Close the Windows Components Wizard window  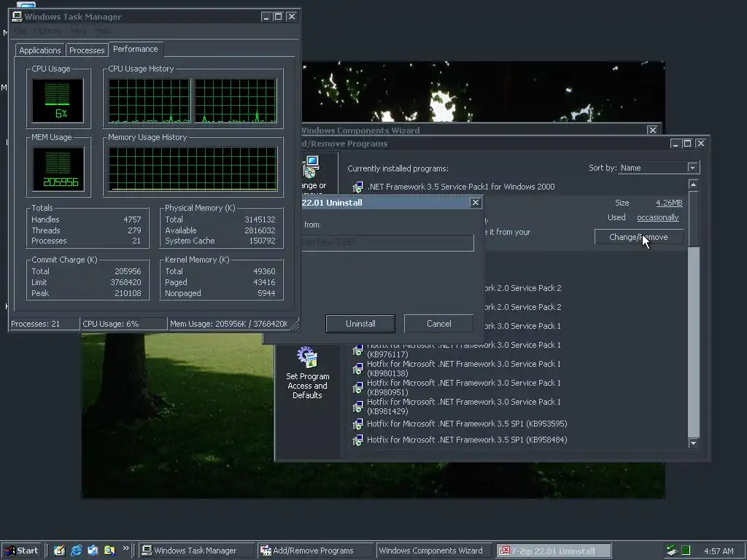652,130
